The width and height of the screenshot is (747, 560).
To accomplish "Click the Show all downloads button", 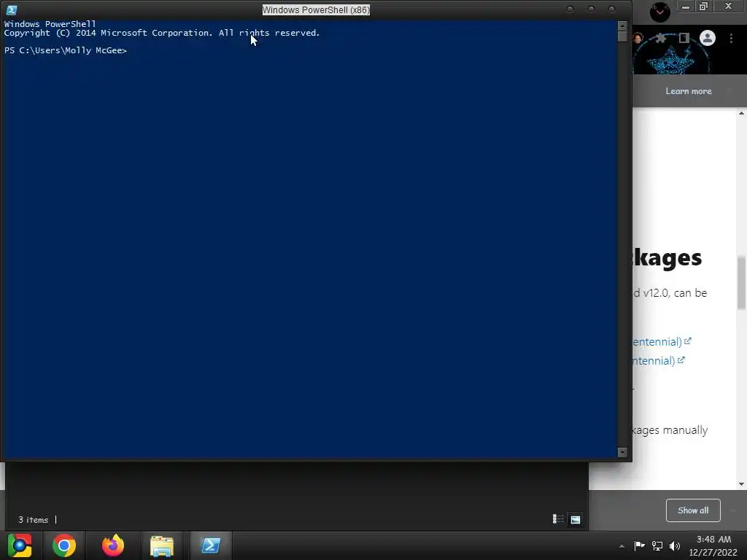I will [693, 510].
